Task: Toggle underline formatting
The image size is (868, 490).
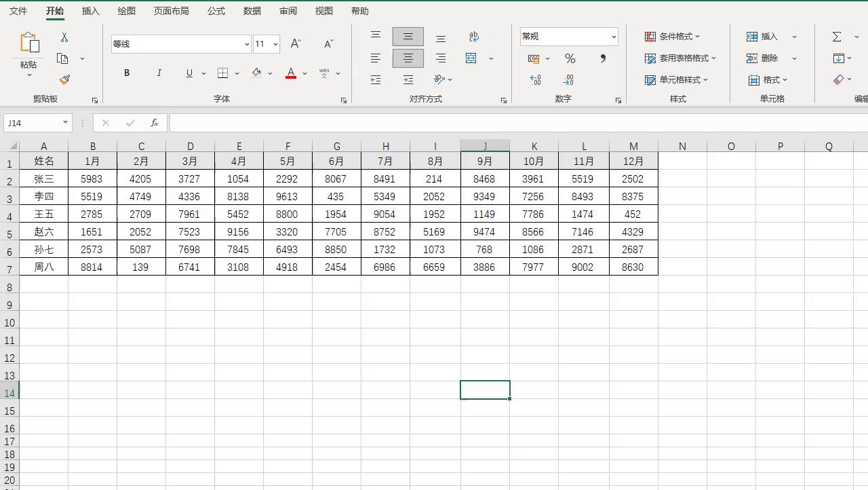Action: [x=189, y=73]
